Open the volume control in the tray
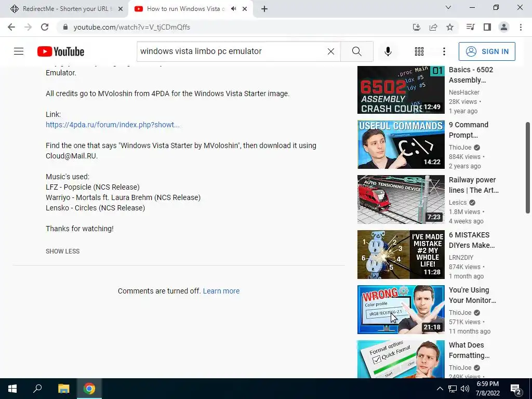Screen dimensions: 532x399 coord(465,389)
